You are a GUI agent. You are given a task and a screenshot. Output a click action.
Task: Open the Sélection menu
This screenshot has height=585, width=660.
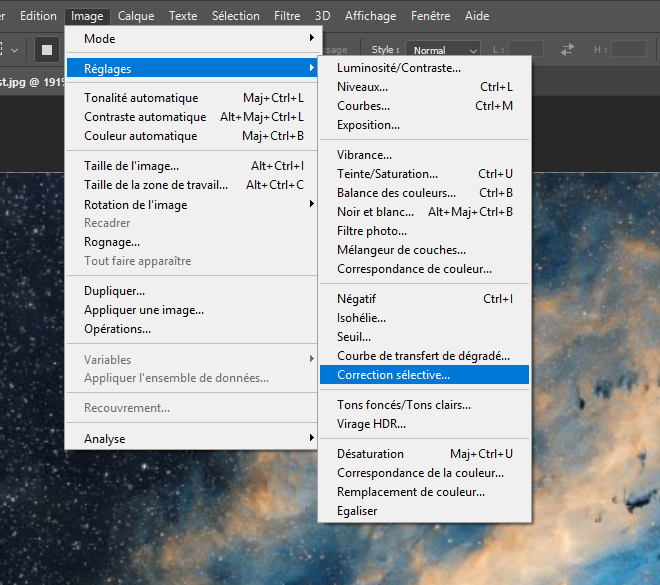pyautogui.click(x=236, y=16)
